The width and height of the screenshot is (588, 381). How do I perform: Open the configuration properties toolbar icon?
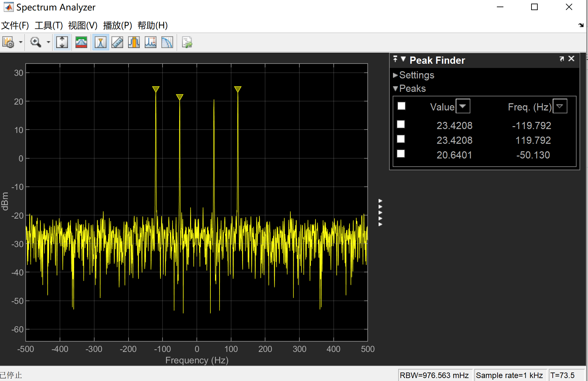(x=8, y=42)
